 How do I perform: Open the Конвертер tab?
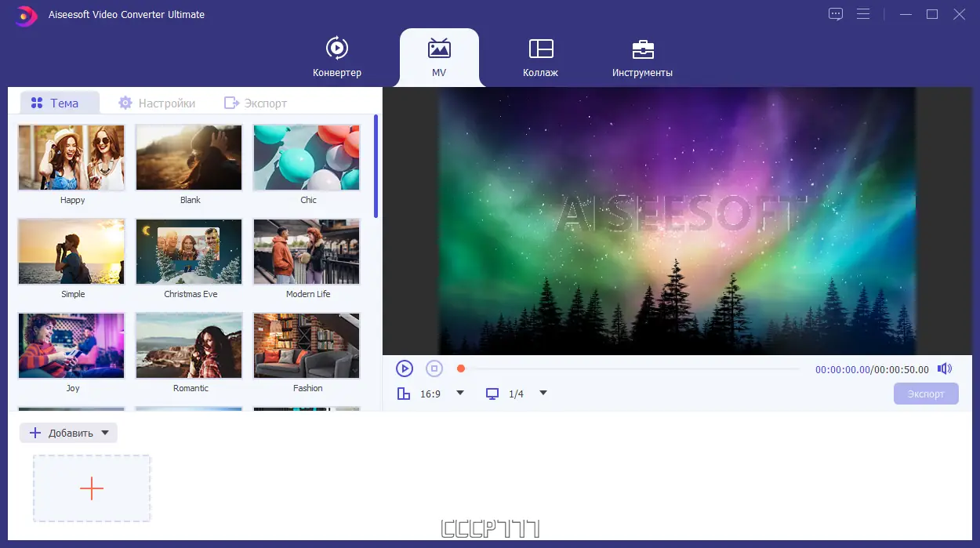tap(337, 56)
